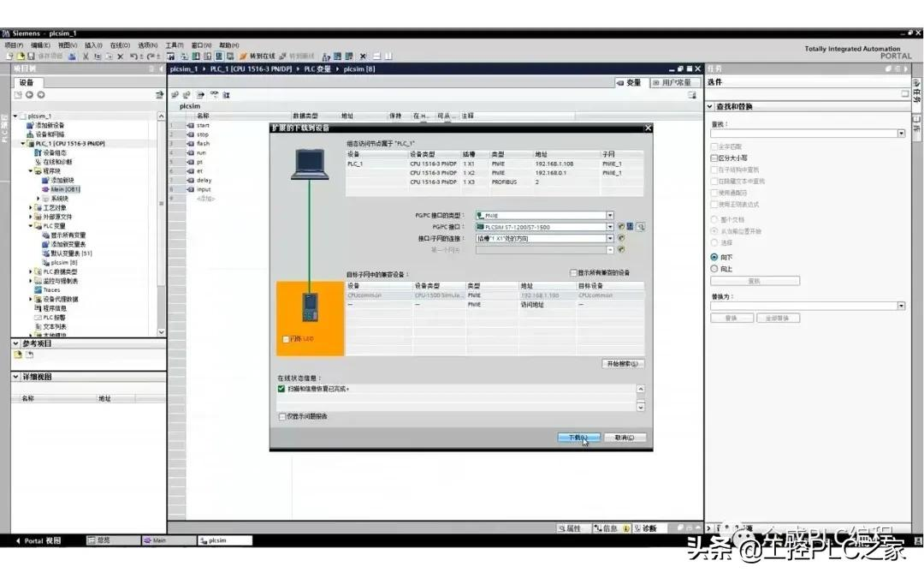Expand the 工艺对象 folder in tree
Screen dimensions: 924x578
(x=31, y=207)
